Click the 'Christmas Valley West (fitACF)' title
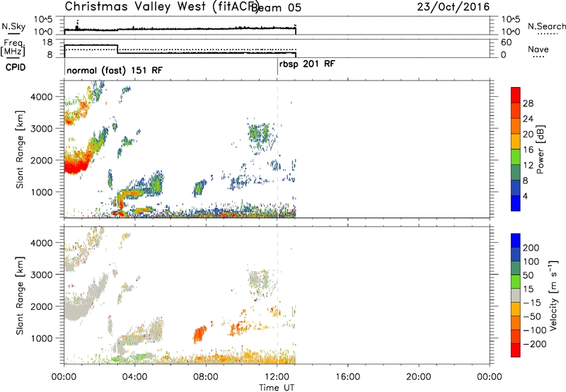This screenshot has width=566, height=392. (162, 7)
